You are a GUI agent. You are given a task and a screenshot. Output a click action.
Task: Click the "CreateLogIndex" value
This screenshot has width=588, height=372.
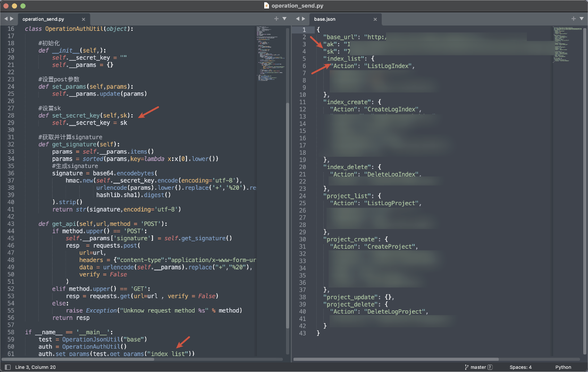[391, 109]
